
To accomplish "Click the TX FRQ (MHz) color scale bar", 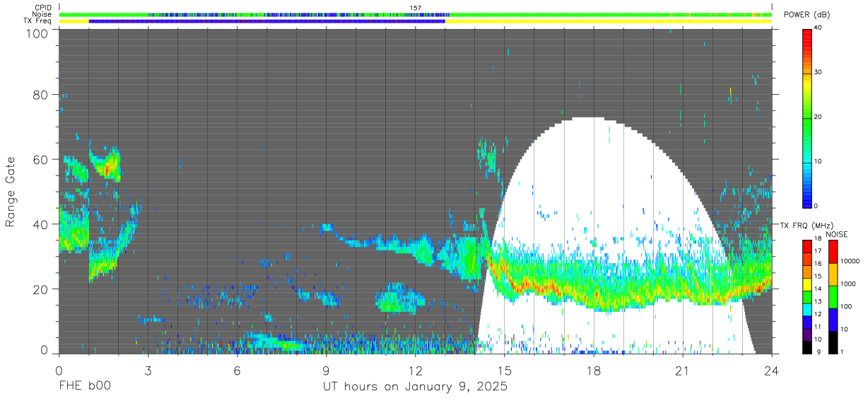I will point(807,296).
